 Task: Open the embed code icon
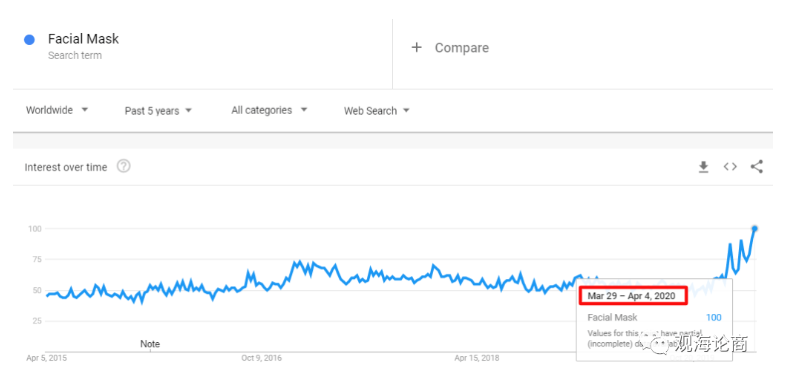pyautogui.click(x=730, y=167)
